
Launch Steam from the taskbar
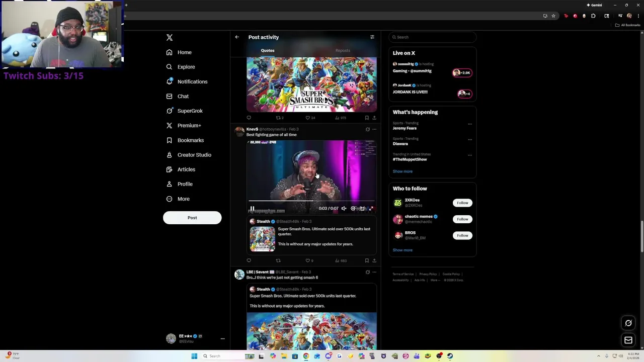point(450,356)
